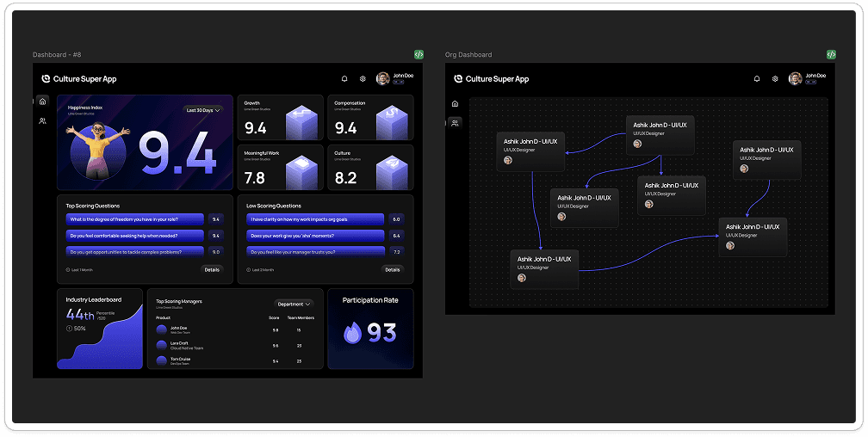Click Tom Cruise name in managers table
Screen dimensions: 868x437
(181, 359)
